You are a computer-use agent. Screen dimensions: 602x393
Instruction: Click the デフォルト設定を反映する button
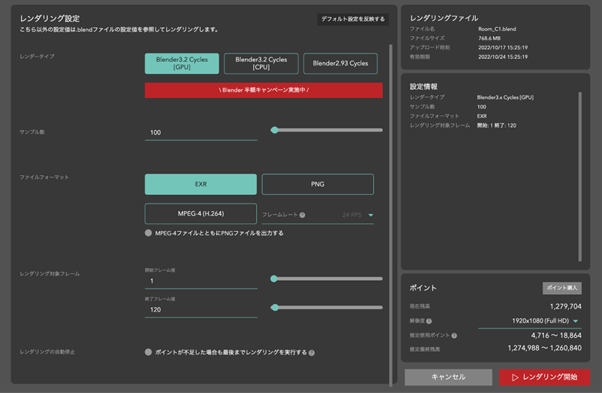[353, 19]
